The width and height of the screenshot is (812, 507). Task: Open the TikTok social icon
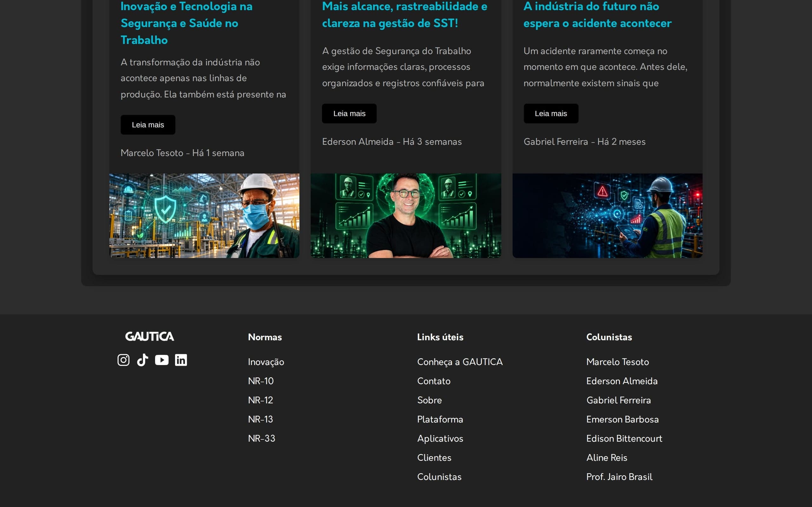tap(143, 360)
